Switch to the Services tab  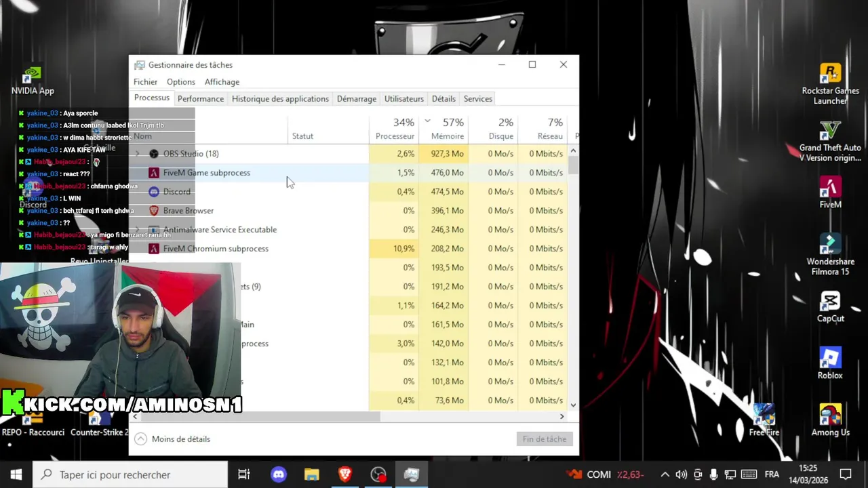pyautogui.click(x=478, y=99)
